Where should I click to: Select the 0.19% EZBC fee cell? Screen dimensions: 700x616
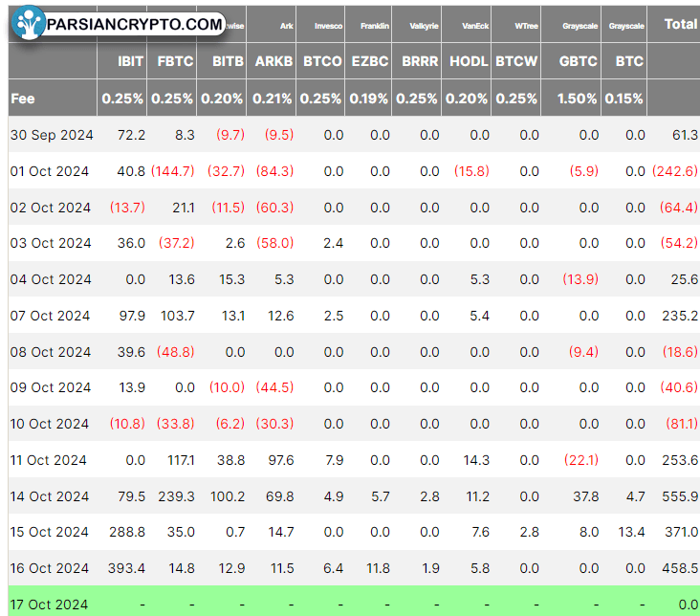tap(368, 99)
